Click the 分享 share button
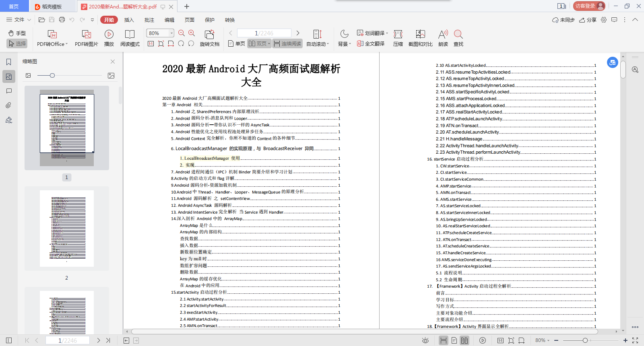Viewport: 644px width, 346px height. tap(588, 20)
